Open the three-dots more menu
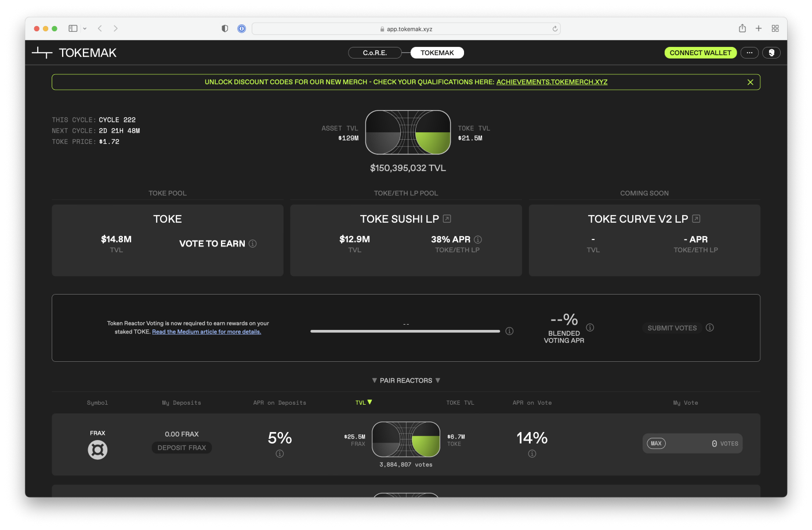 (x=749, y=53)
